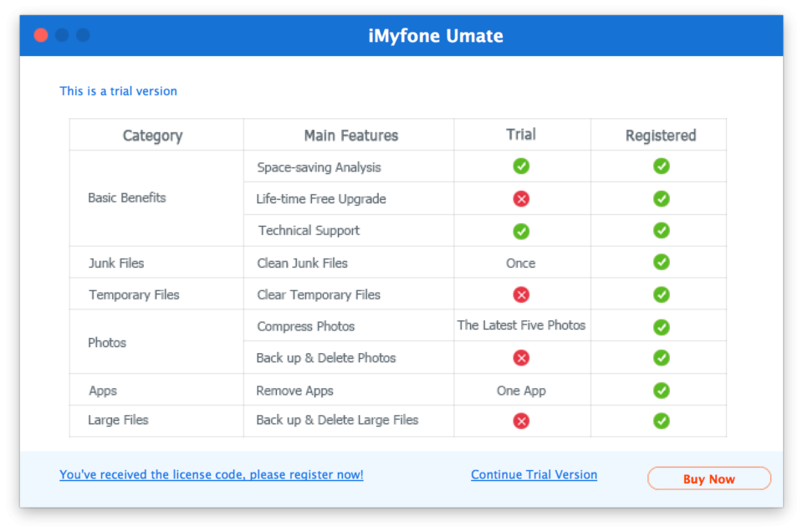Image resolution: width=803 pixels, height=532 pixels.
Task: Click the 'This is a trial version' label
Action: [x=118, y=90]
